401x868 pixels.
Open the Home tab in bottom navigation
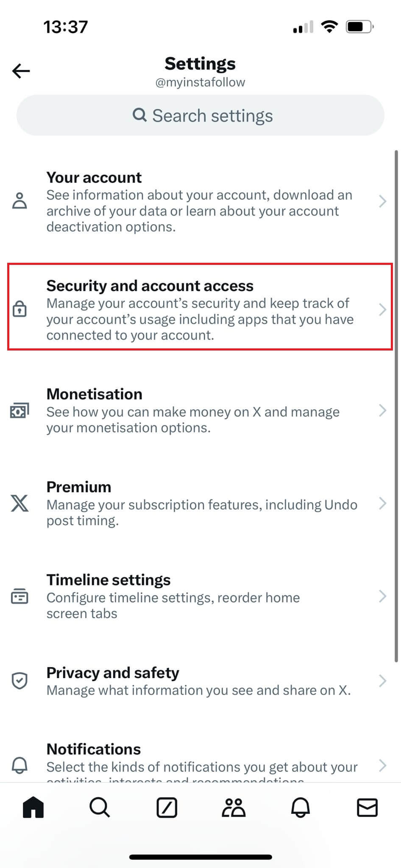pos(33,807)
